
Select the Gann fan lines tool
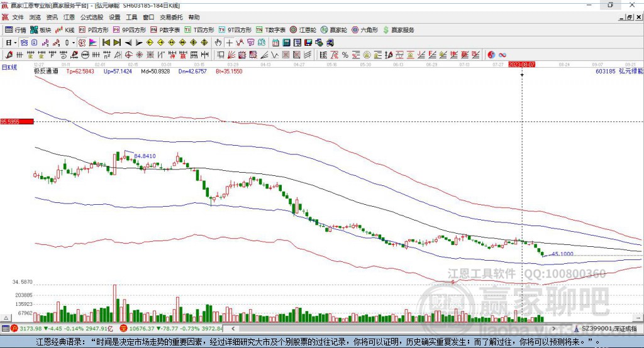[231, 55]
